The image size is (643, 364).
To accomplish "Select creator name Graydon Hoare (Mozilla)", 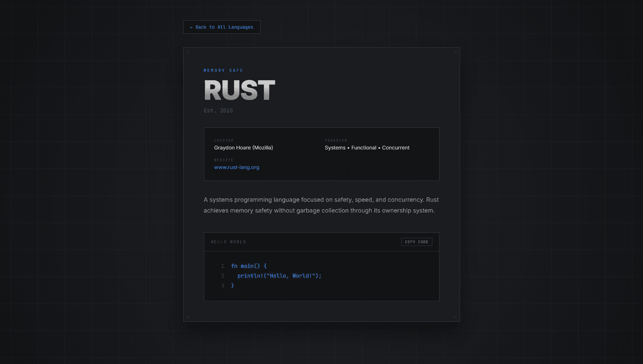I will pyautogui.click(x=243, y=148).
